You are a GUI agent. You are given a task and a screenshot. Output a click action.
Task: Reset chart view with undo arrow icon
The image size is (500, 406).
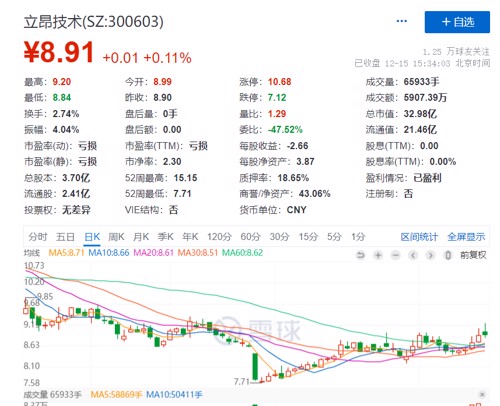point(360,255)
